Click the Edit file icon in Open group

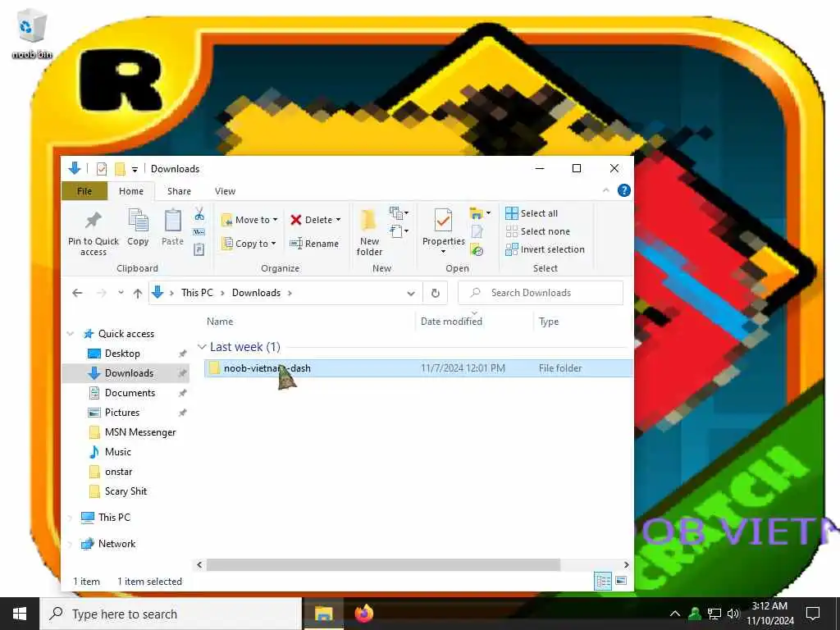tap(477, 231)
